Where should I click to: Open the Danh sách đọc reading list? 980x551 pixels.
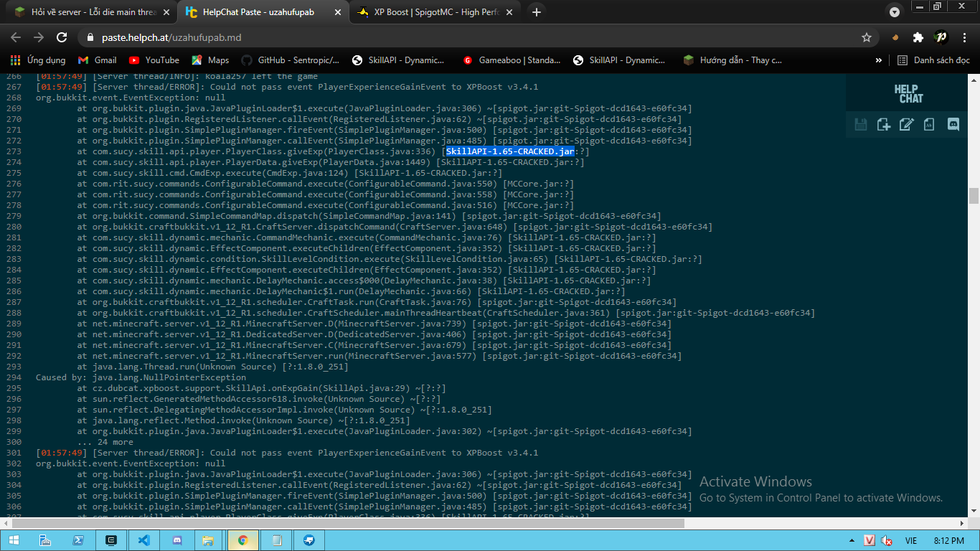point(933,60)
